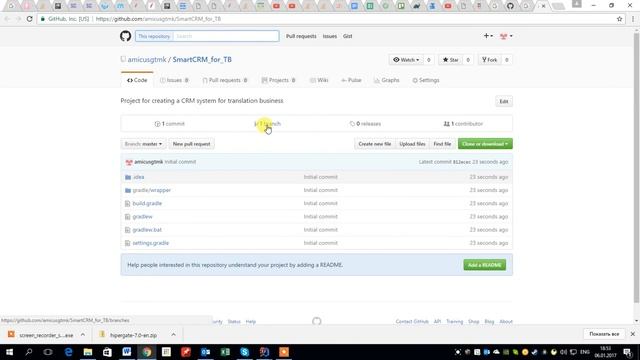640x360 pixels.
Task: View the 1 contributor link
Action: click(463, 124)
